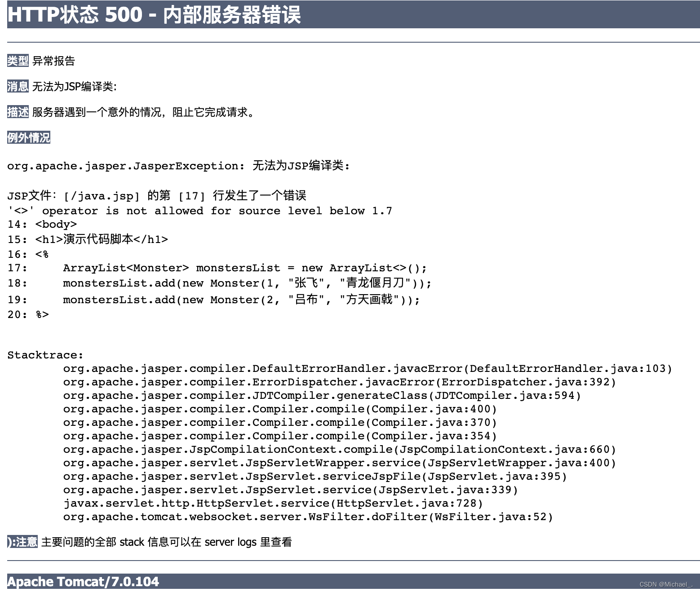Image resolution: width=700 pixels, height=592 pixels.
Task: Select the 描述 label
Action: point(17,112)
